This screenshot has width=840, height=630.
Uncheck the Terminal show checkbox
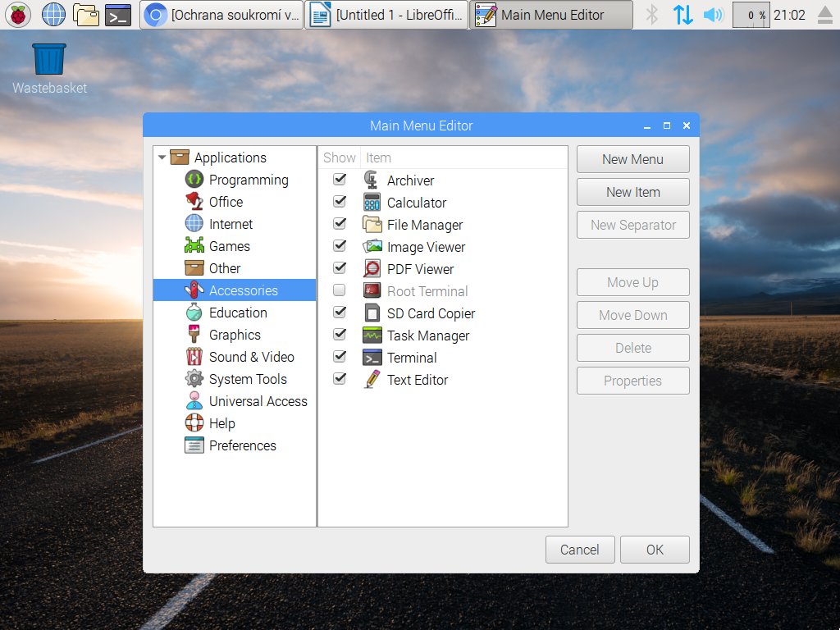coord(340,356)
